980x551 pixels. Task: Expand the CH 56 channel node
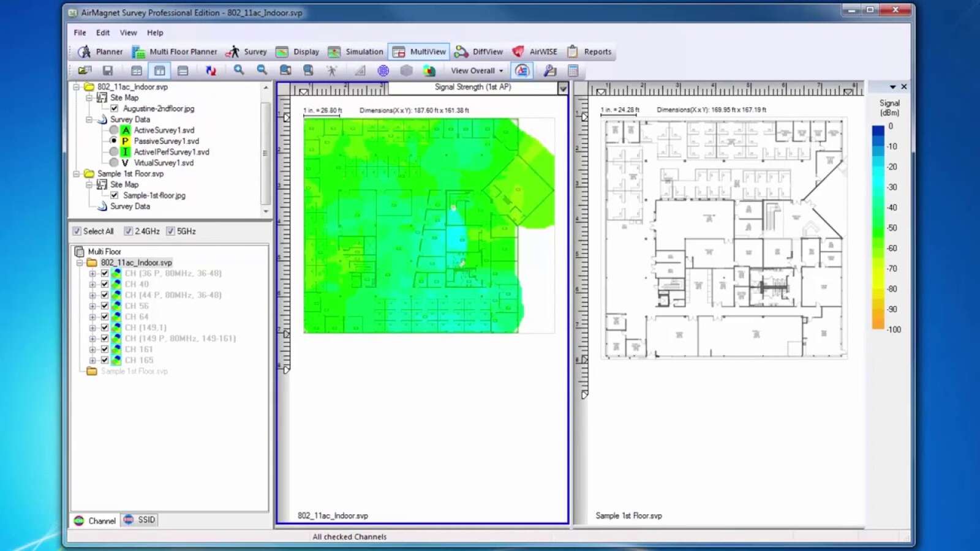92,306
